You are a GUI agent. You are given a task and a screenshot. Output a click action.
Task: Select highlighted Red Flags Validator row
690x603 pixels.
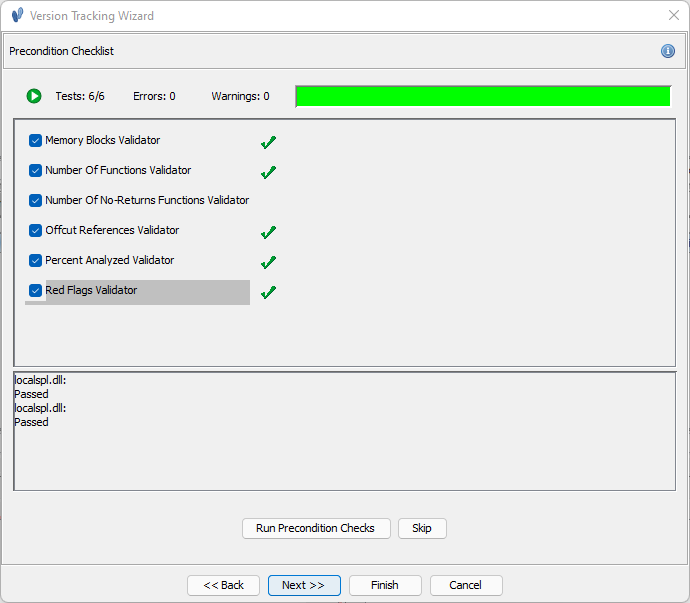tap(137, 292)
